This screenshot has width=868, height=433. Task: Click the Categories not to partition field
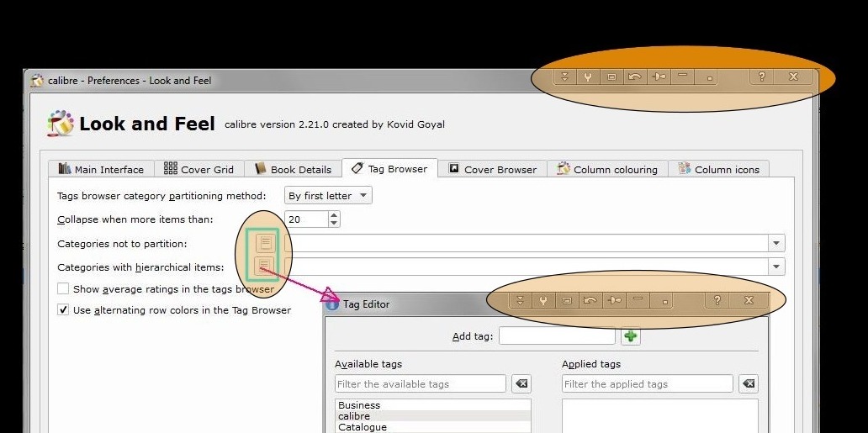tap(527, 242)
